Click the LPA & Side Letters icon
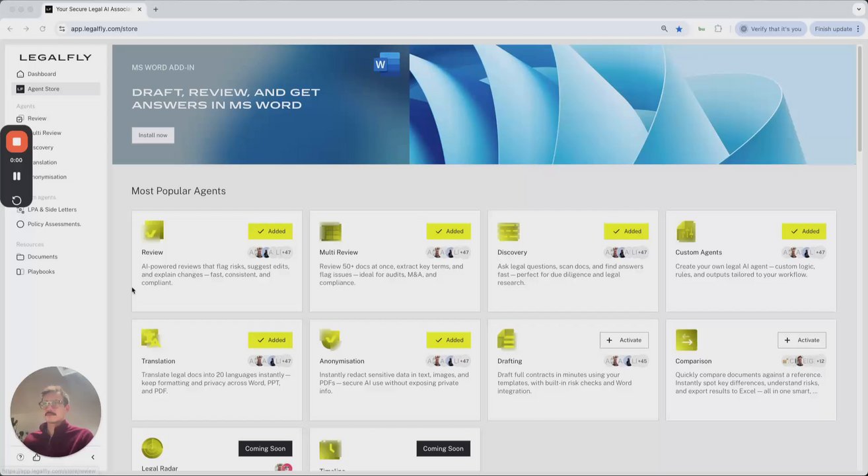 (x=20, y=210)
